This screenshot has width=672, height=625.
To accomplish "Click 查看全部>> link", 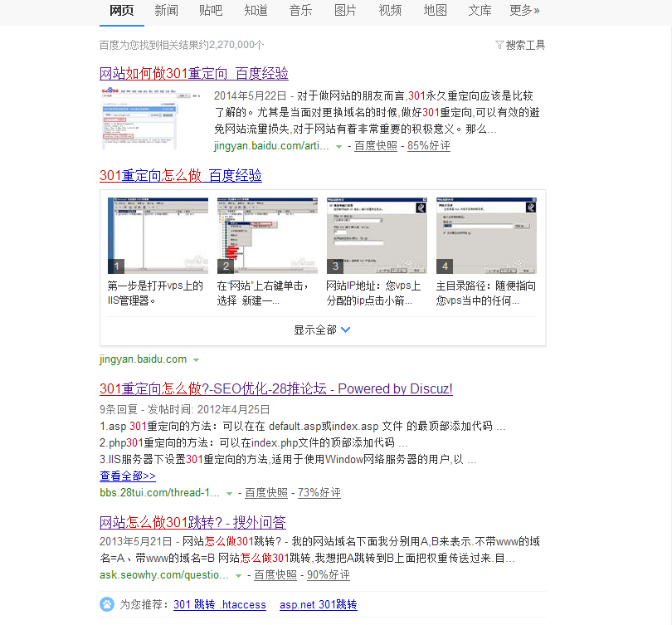I will (128, 476).
